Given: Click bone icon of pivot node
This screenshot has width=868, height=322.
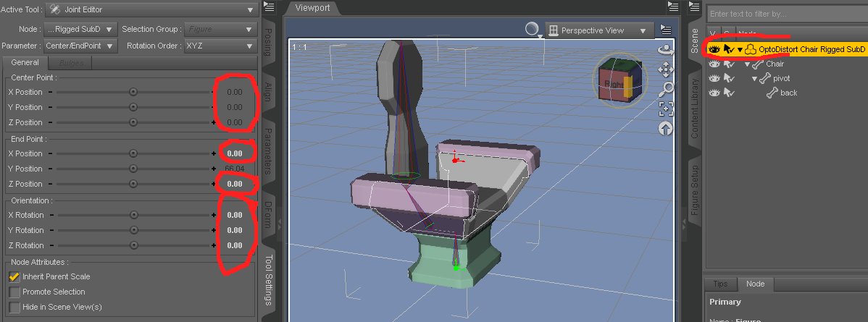Looking at the screenshot, I should point(765,79).
